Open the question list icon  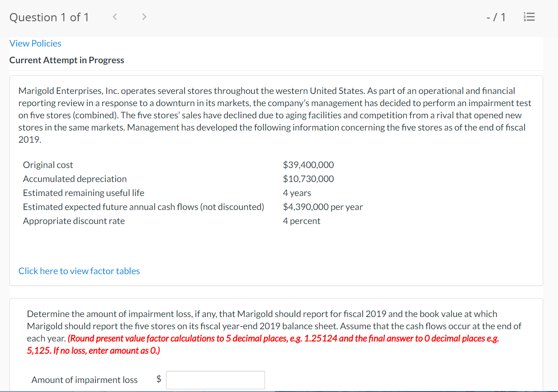(x=529, y=18)
